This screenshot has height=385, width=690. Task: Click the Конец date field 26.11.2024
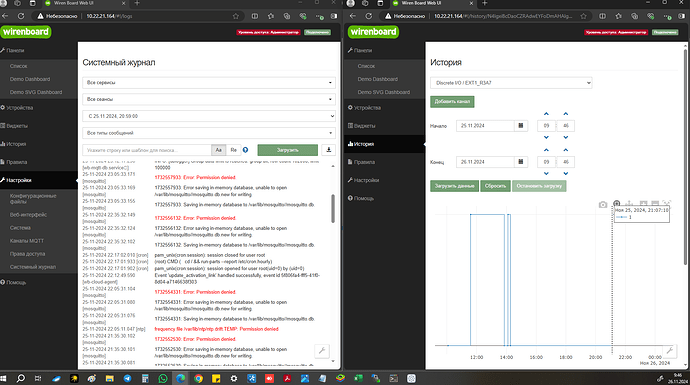click(x=485, y=162)
